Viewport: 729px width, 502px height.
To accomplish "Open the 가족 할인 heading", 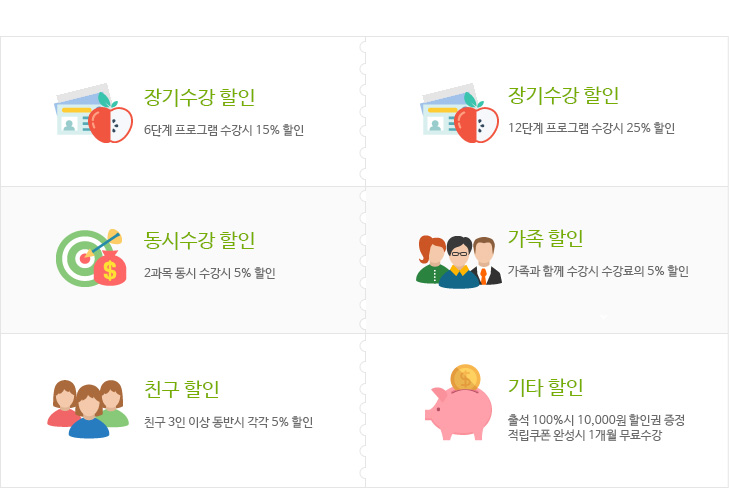I will [545, 238].
